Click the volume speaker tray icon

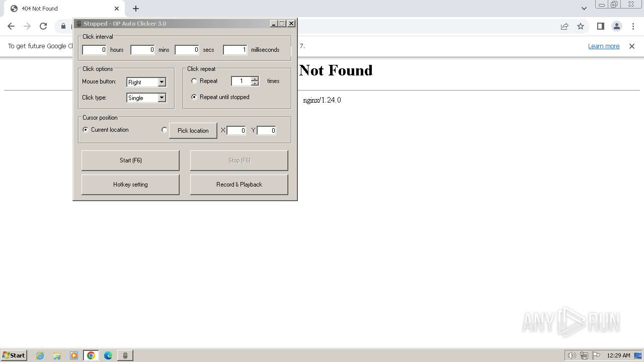coord(572,355)
